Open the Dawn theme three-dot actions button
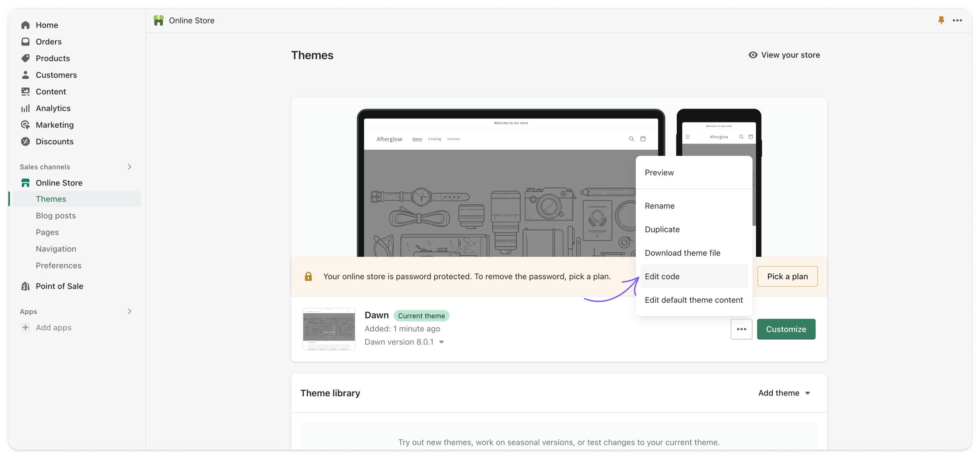Image resolution: width=980 pixels, height=458 pixels. pos(741,329)
